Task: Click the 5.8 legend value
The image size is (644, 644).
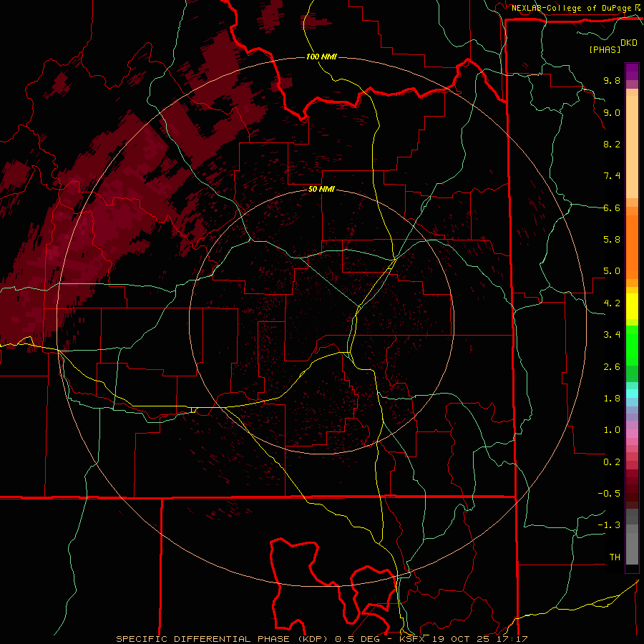Action: pyautogui.click(x=612, y=240)
